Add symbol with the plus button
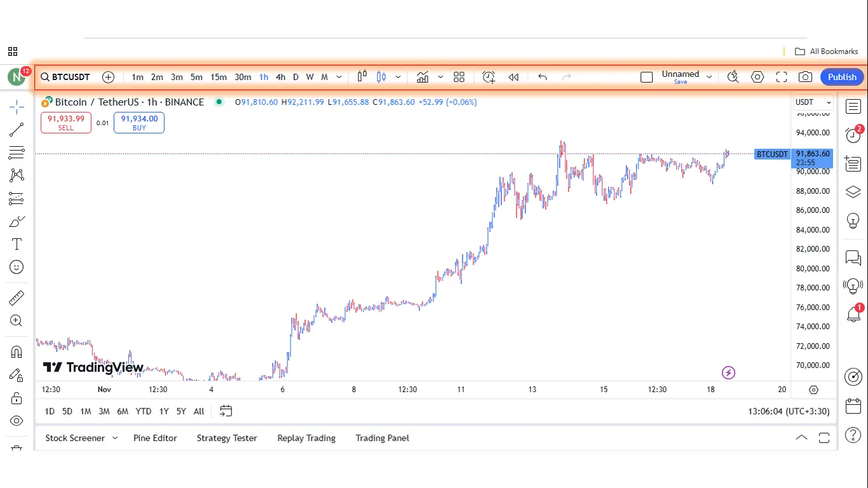 point(109,77)
